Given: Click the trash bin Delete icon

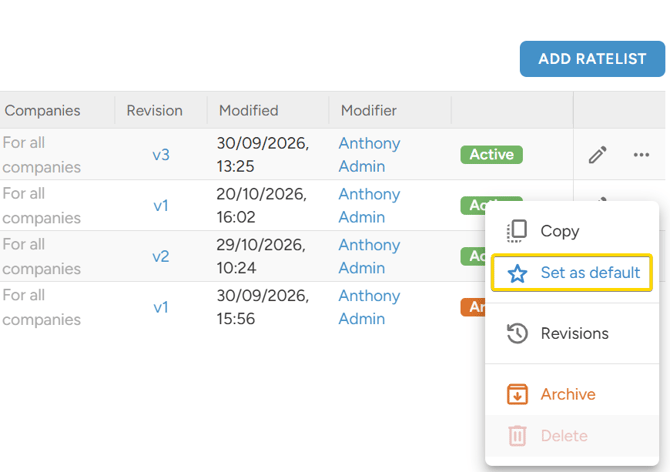Looking at the screenshot, I should pyautogui.click(x=517, y=436).
